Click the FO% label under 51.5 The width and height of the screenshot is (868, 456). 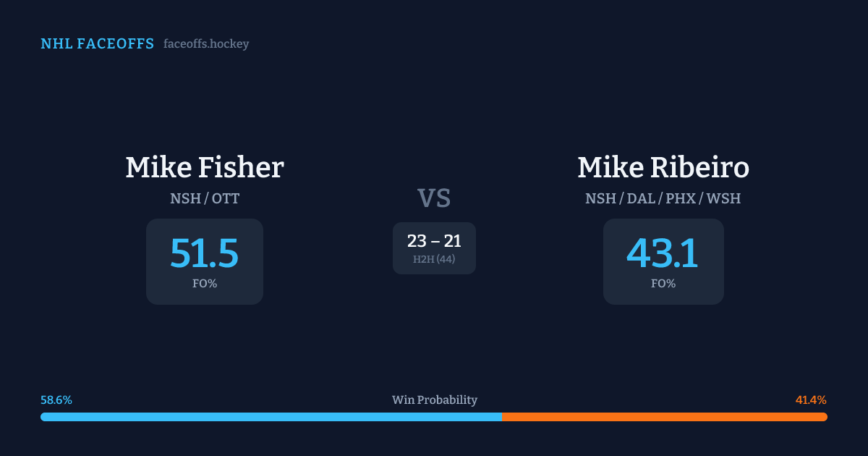click(205, 284)
